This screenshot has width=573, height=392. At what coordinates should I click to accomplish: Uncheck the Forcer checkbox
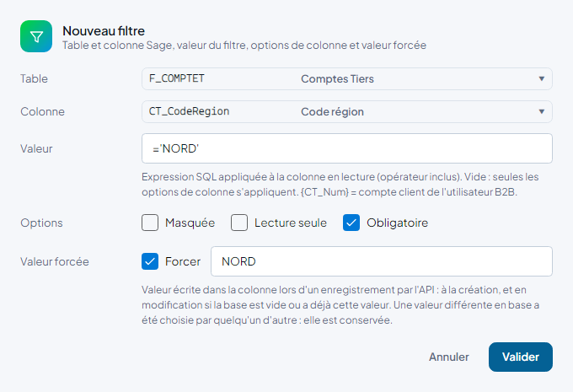click(150, 261)
